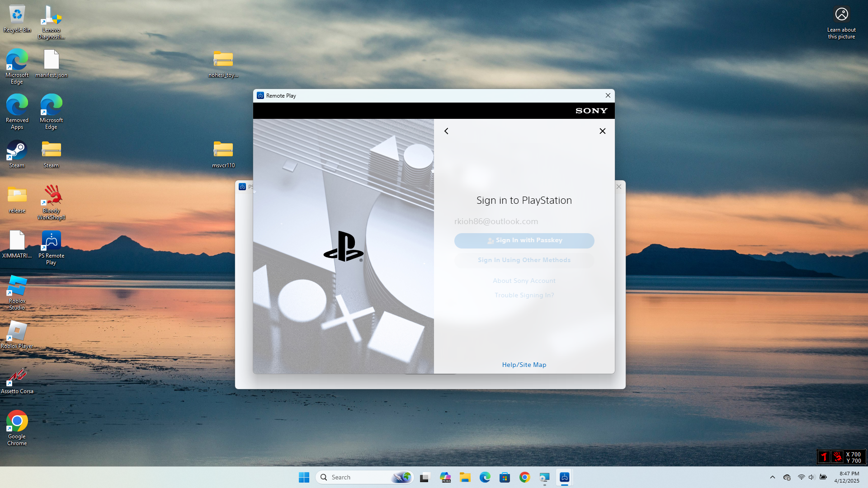The image size is (868, 488).
Task: Select Microsoft Edge shortcut below Recycle Bin
Action: click(x=17, y=67)
